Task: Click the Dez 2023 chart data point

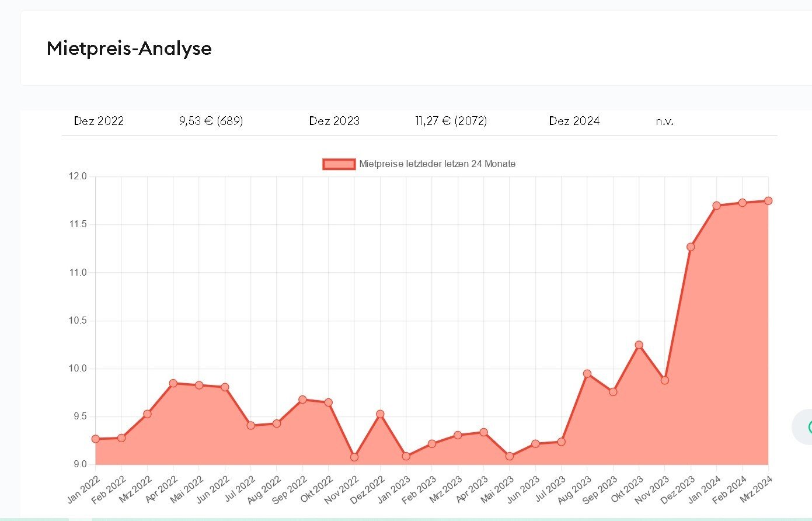Action: tap(691, 247)
